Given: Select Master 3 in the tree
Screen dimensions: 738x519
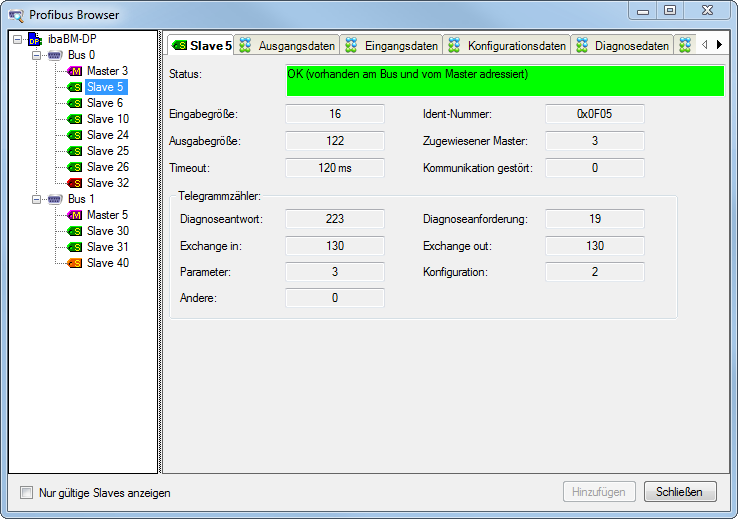Looking at the screenshot, I should [107, 71].
